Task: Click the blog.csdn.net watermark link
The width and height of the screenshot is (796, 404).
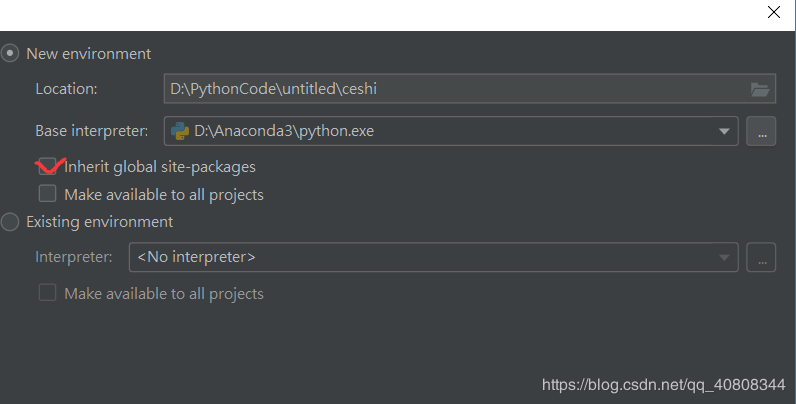Action: click(663, 385)
